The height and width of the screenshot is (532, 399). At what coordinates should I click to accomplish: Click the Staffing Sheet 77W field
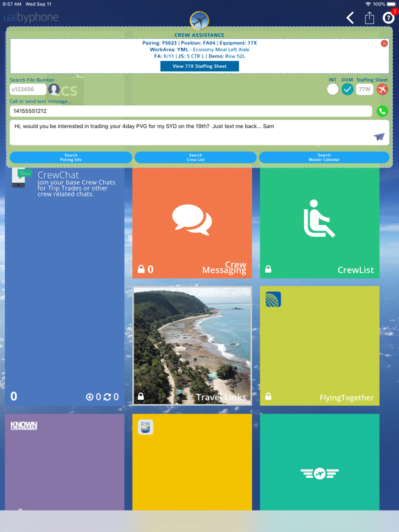365,89
